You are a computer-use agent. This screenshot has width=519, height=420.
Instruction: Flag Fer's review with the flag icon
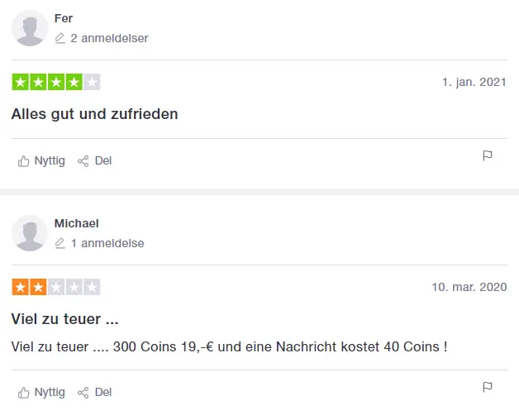click(488, 155)
